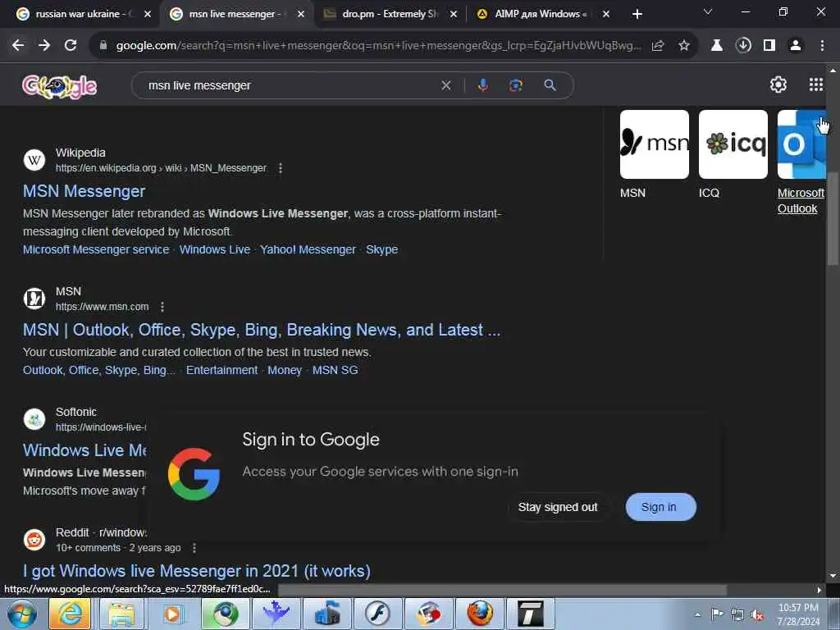Screen dimensions: 840x630
Task: Click inside the Google search field
Action: click(x=290, y=85)
